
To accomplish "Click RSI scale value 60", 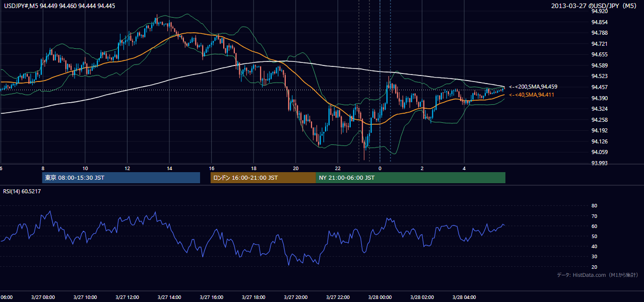I will (594, 226).
